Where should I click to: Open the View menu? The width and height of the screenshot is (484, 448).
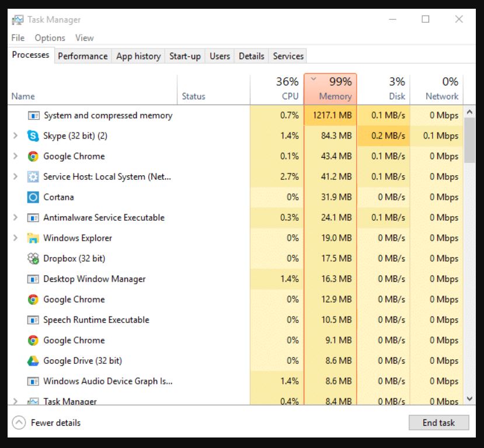click(84, 38)
